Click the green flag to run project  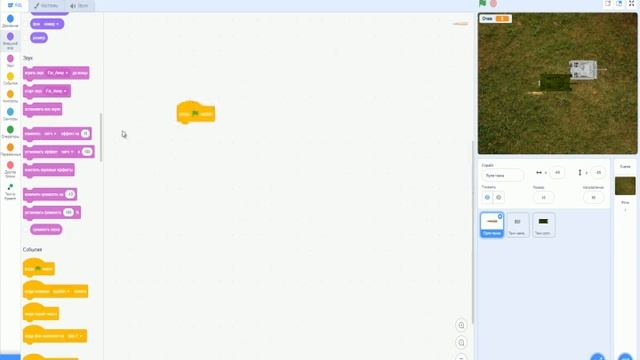[x=482, y=3]
